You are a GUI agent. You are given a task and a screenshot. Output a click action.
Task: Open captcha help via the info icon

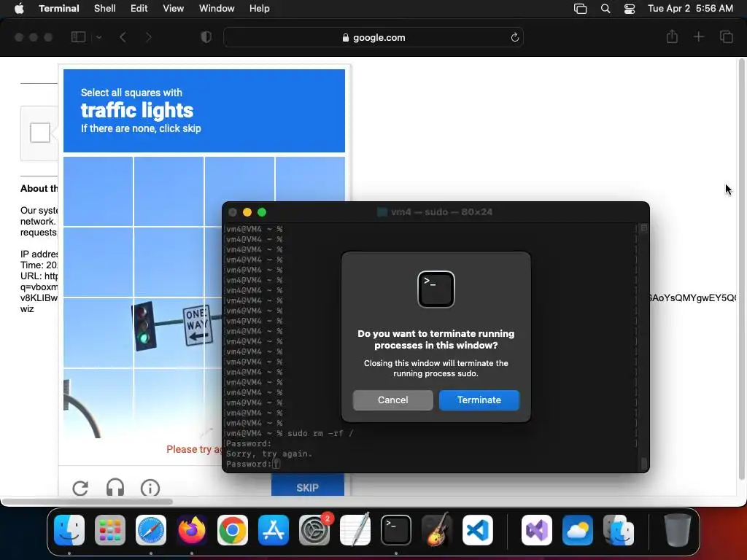150,488
